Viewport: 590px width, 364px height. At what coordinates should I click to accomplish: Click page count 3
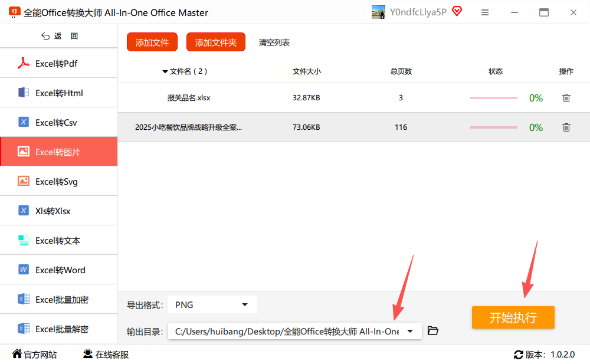(401, 98)
